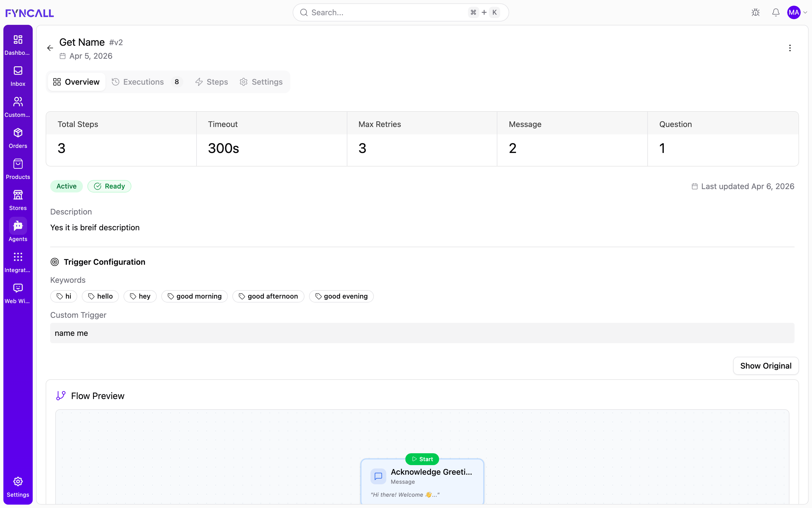Open the flow Settings tab

point(261,82)
